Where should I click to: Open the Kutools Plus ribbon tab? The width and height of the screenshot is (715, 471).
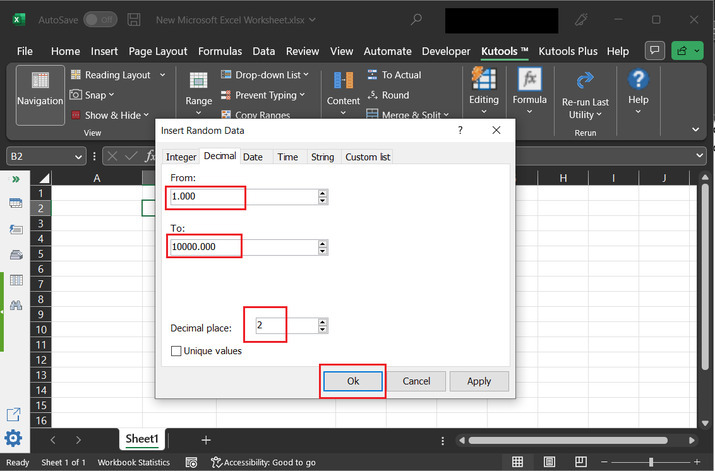(x=570, y=51)
